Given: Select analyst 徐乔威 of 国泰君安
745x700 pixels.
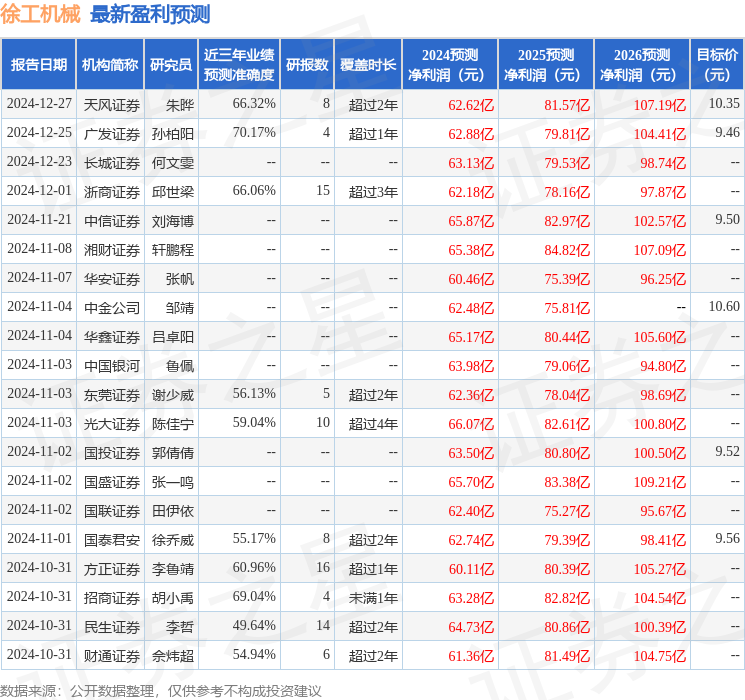Looking at the screenshot, I should pos(173,540).
